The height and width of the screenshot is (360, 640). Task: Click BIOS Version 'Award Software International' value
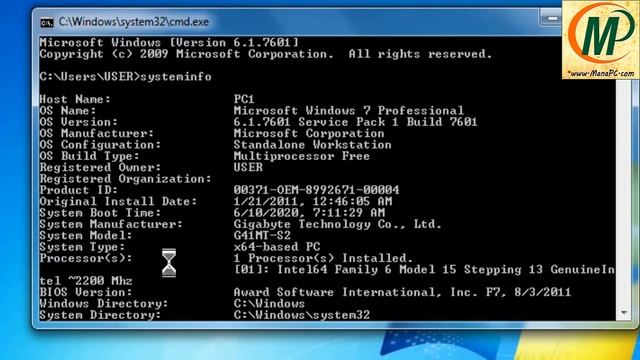click(x=402, y=292)
